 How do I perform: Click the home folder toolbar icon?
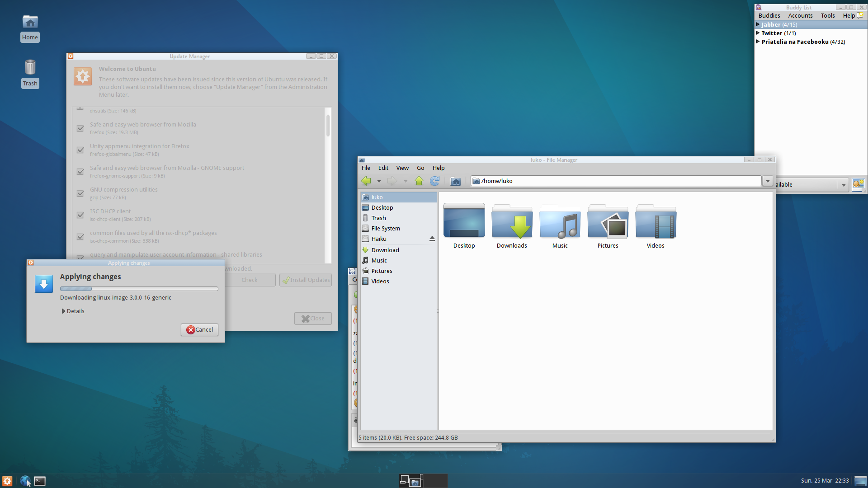(455, 181)
